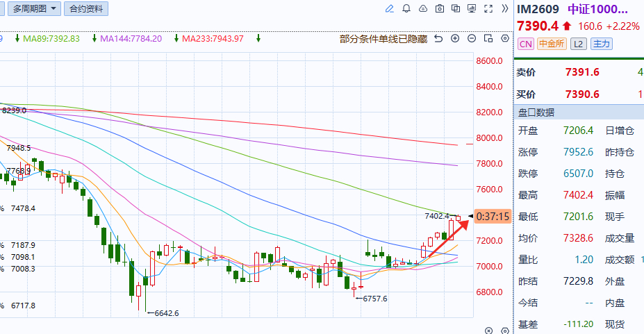Viewport: 644px width, 334px height.
Task: Click the countdown timer 0:37:15 marker
Action: click(493, 216)
